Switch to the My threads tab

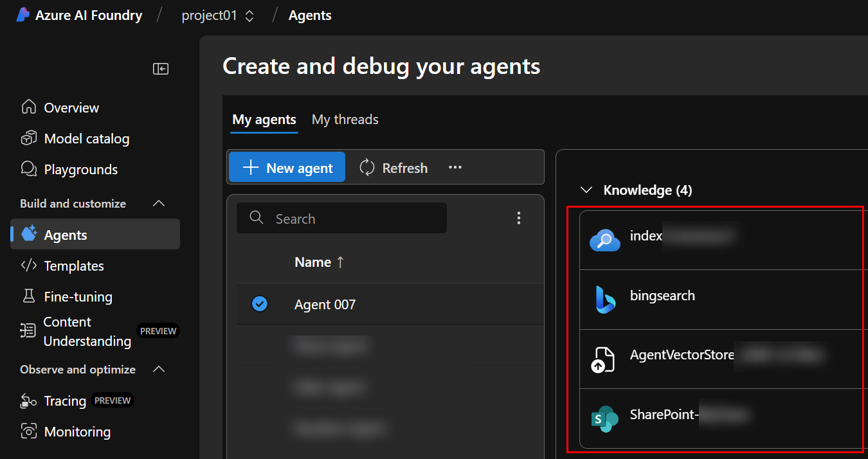coord(345,120)
